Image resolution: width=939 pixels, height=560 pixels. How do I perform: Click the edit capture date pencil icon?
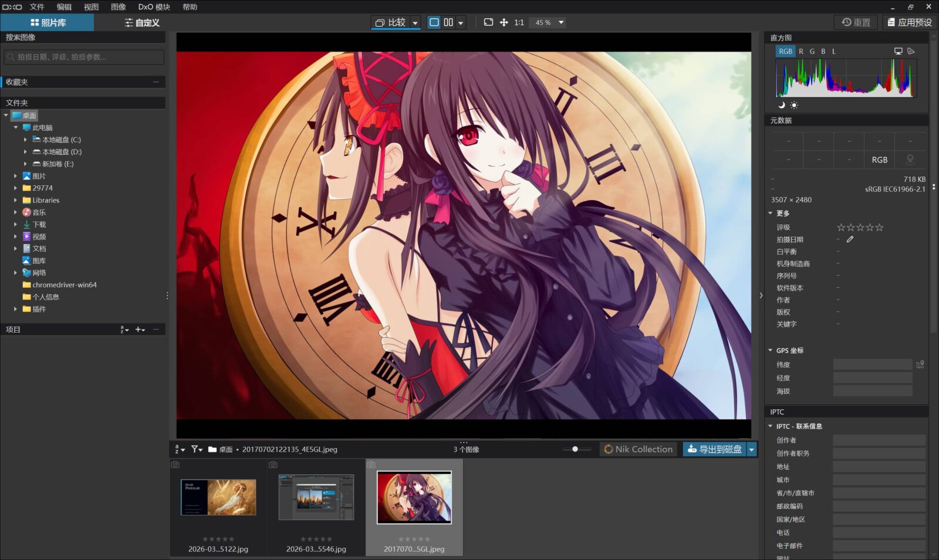[x=850, y=239]
